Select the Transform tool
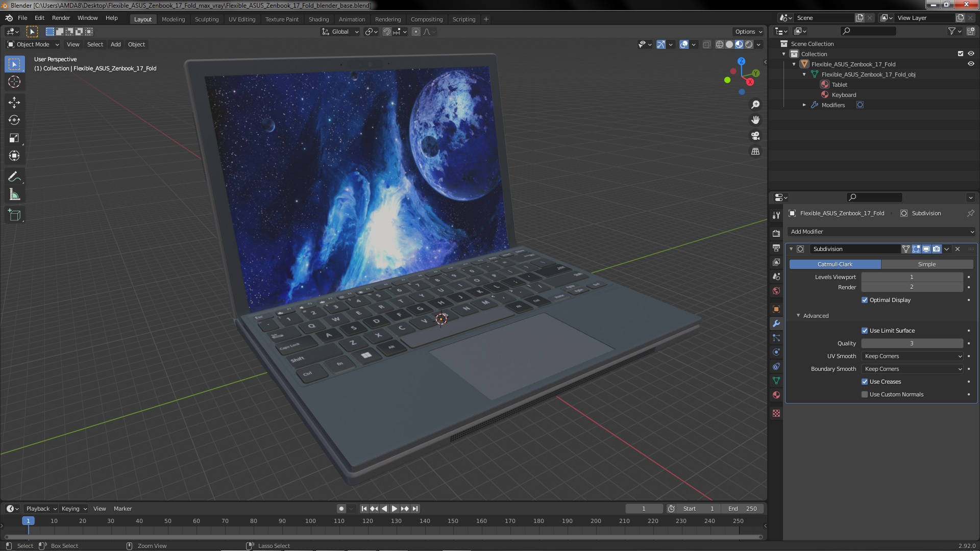Image resolution: width=980 pixels, height=551 pixels. (x=14, y=156)
